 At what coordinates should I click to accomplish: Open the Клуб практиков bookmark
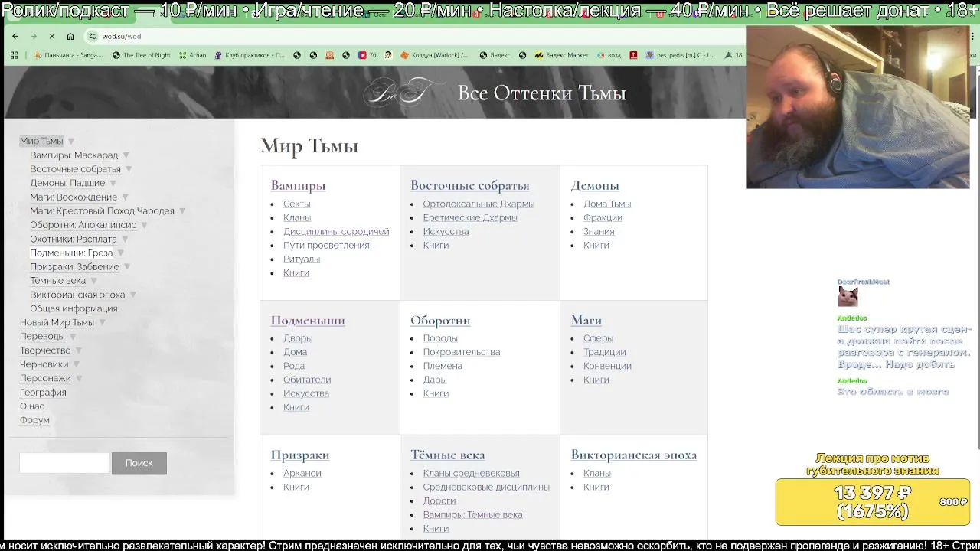[x=250, y=55]
